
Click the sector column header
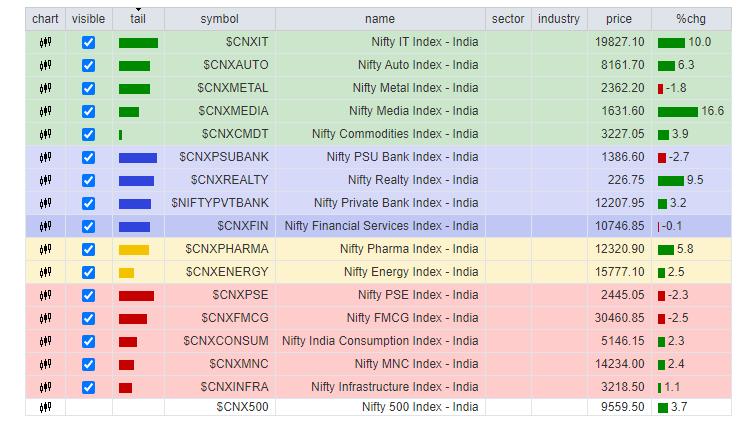(x=508, y=19)
